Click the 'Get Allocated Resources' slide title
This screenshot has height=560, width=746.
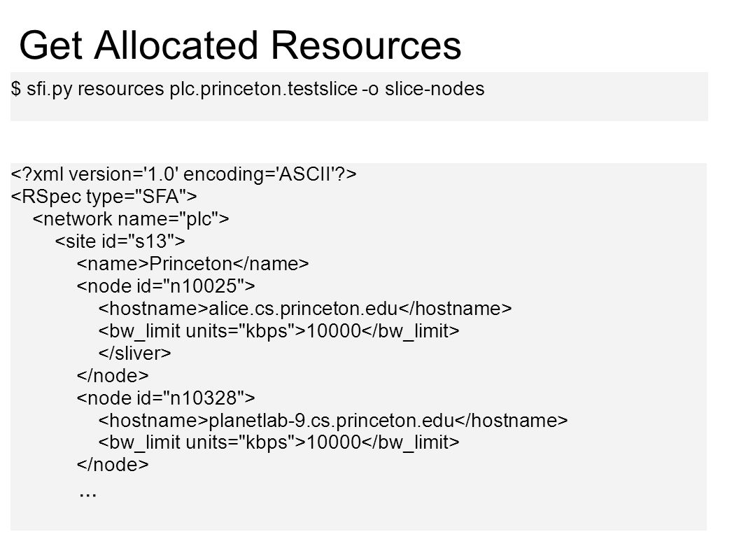240,45
